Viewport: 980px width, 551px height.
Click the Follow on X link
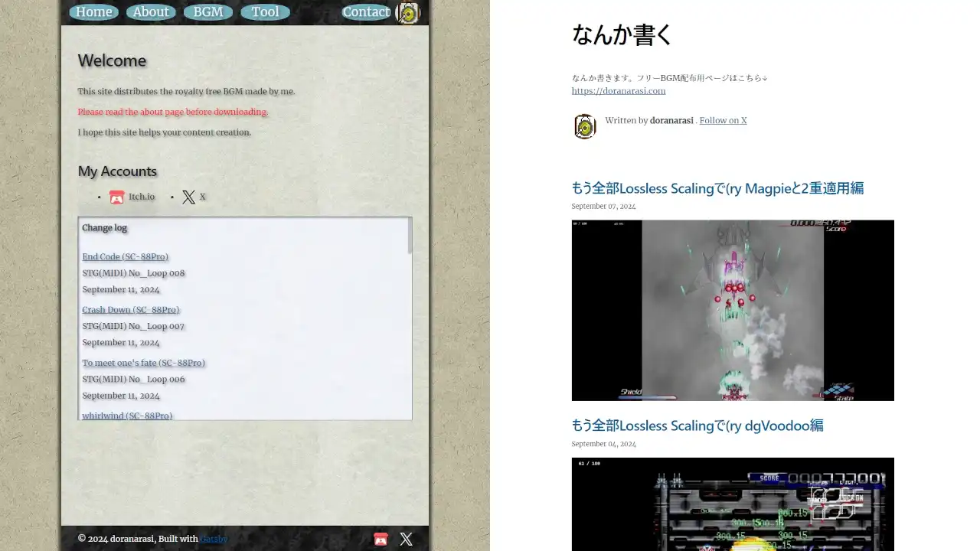click(x=723, y=120)
